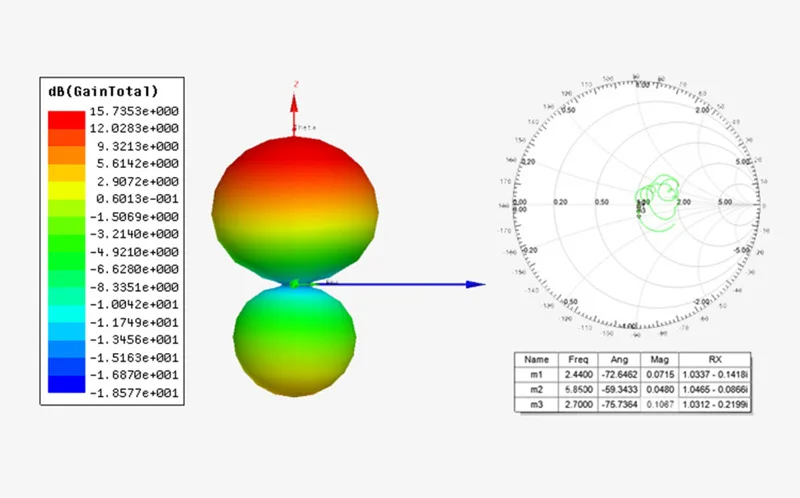The height and width of the screenshot is (498, 800).
Task: Click legend value 0.6013e-001
Action: [x=138, y=198]
